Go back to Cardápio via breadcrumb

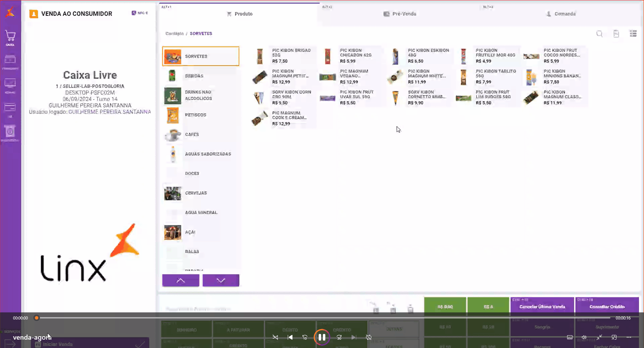click(175, 34)
